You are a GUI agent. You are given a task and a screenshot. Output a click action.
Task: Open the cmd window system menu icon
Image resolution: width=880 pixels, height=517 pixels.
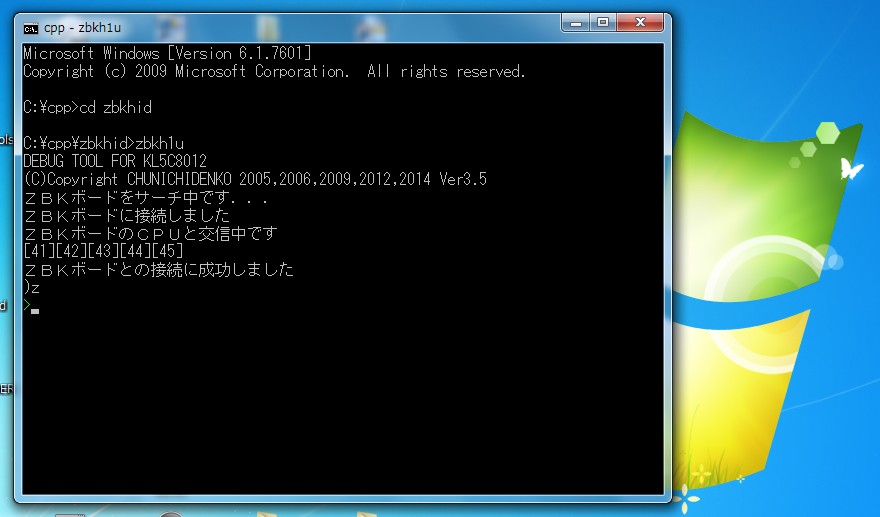pos(31,28)
